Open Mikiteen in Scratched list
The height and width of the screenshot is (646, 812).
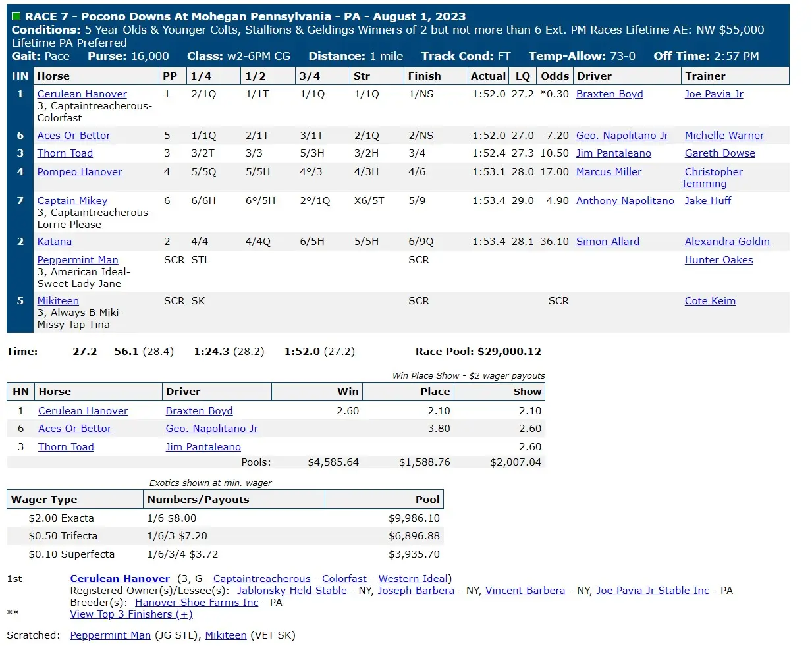coord(226,635)
